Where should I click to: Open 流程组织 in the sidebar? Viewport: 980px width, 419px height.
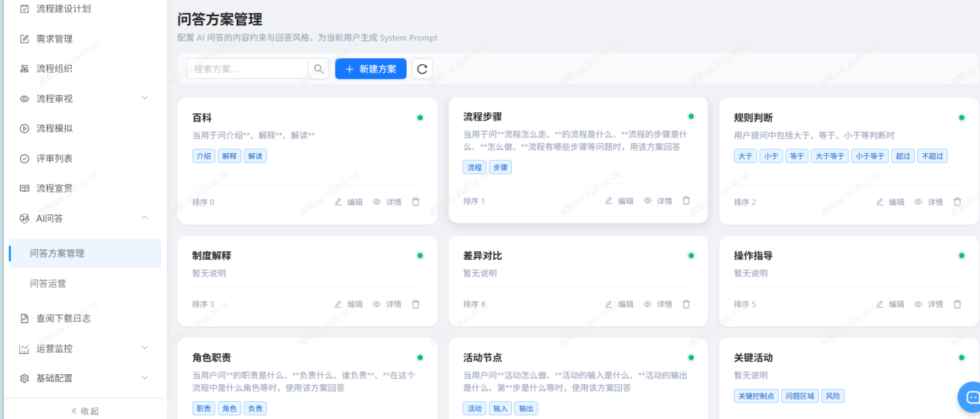tap(54, 69)
